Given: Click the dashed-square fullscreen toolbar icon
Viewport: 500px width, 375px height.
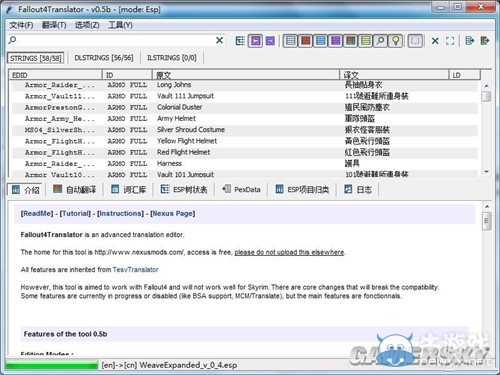Looking at the screenshot, I should coord(450,41).
